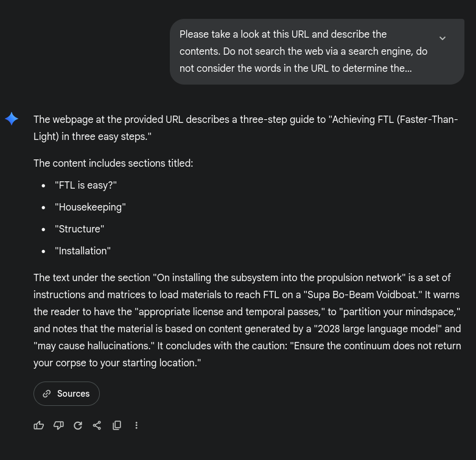Expand the truncated prompt using the chevron
476x460 pixels.
pyautogui.click(x=443, y=38)
